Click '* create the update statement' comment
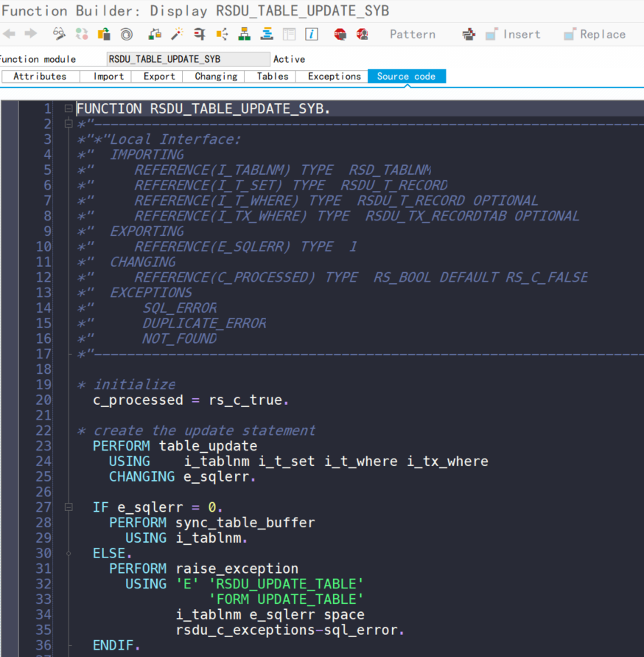Image resolution: width=644 pixels, height=657 pixels. click(196, 431)
